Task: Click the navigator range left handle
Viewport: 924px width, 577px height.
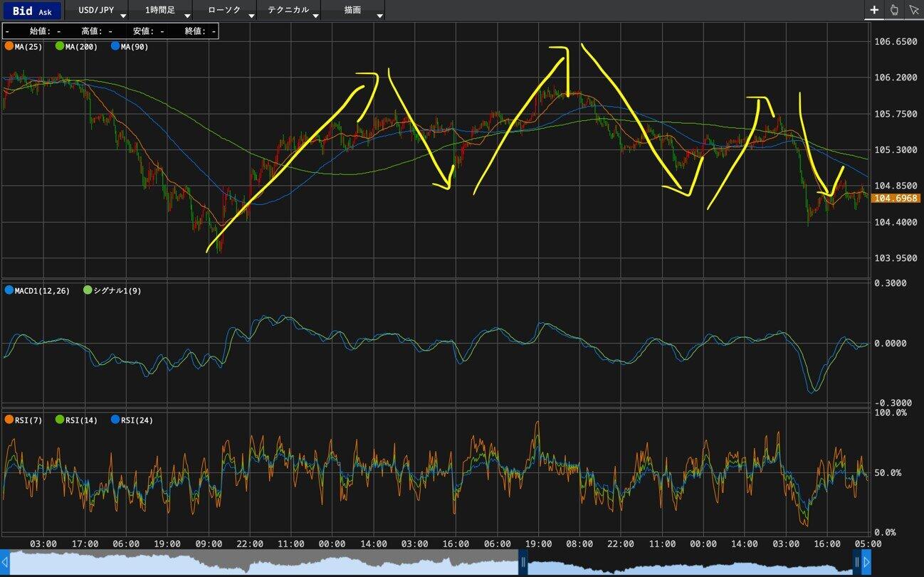Action: 523,563
